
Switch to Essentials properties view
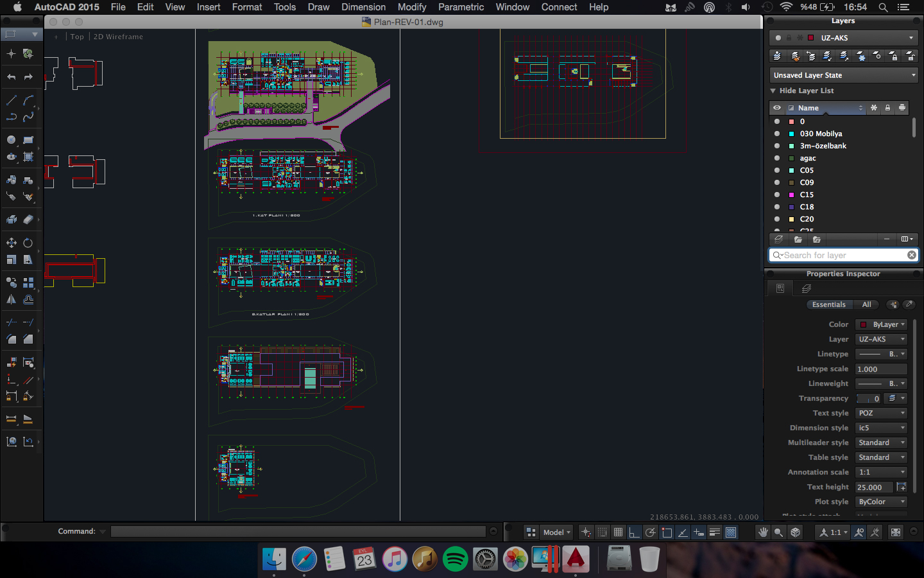[829, 304]
